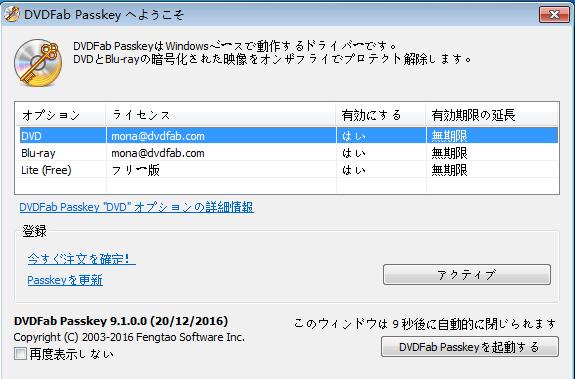The width and height of the screenshot is (575, 379).
Task: Click the Blu-ray row license mona@dvdfab.com
Action: click(x=158, y=153)
